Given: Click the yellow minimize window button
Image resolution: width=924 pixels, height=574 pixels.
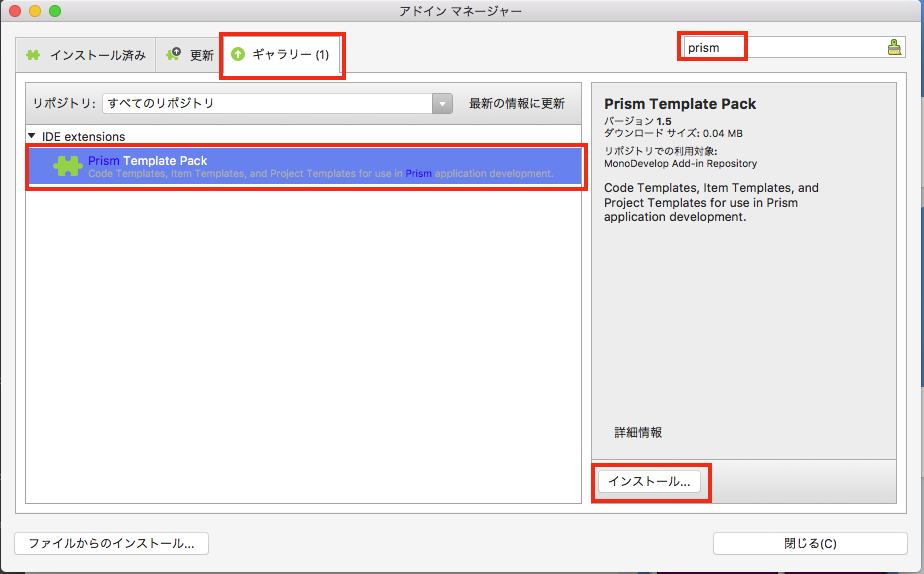Looking at the screenshot, I should point(35,11).
